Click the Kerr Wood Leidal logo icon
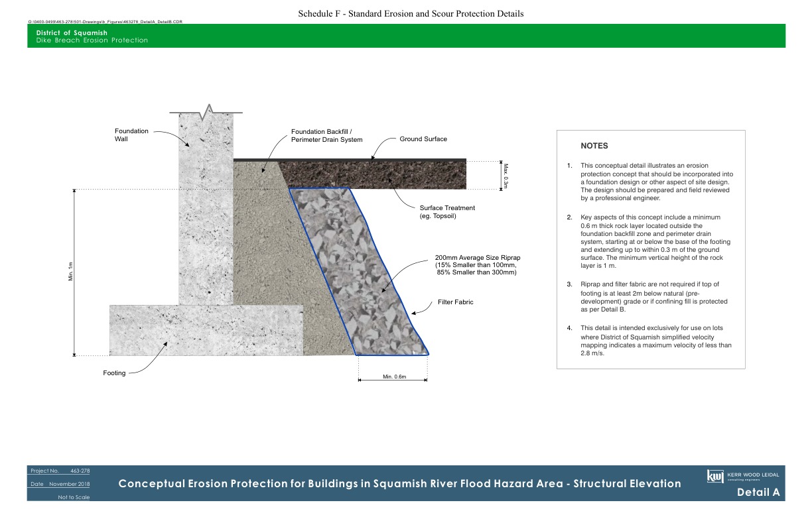The height and width of the screenshot is (525, 812). coord(715,477)
